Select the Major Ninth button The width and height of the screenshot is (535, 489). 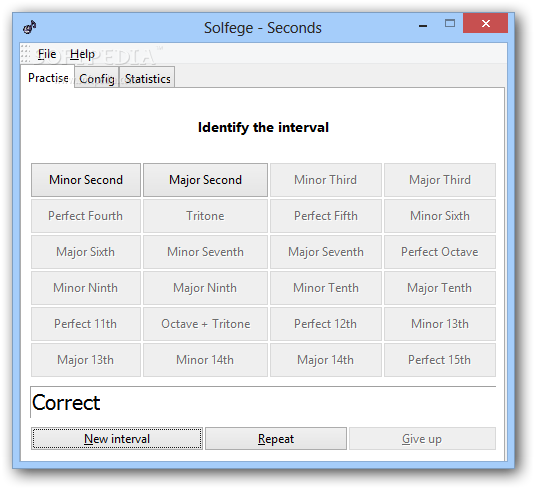205,288
